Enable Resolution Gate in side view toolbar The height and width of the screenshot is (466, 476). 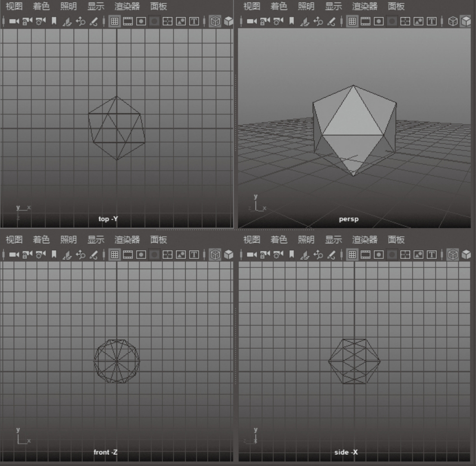(x=379, y=255)
